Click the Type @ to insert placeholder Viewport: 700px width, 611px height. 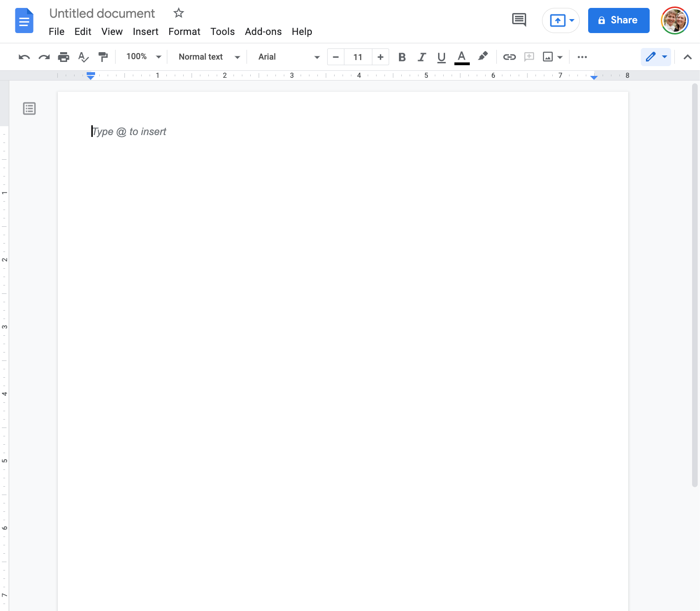129,132
